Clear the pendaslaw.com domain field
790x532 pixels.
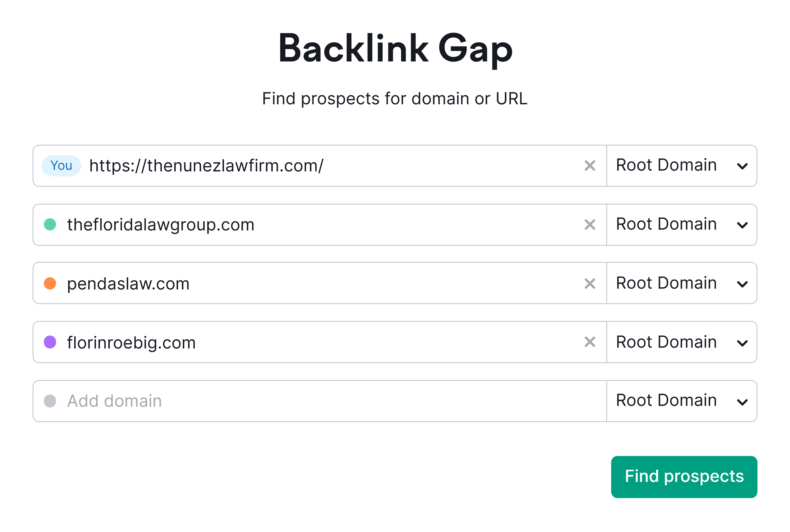[x=590, y=283]
